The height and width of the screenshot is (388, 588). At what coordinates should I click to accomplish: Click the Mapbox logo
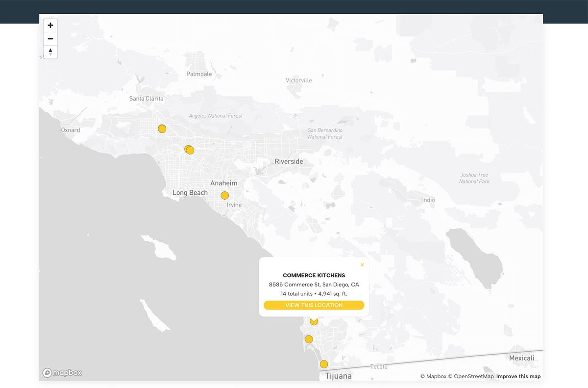tap(62, 373)
